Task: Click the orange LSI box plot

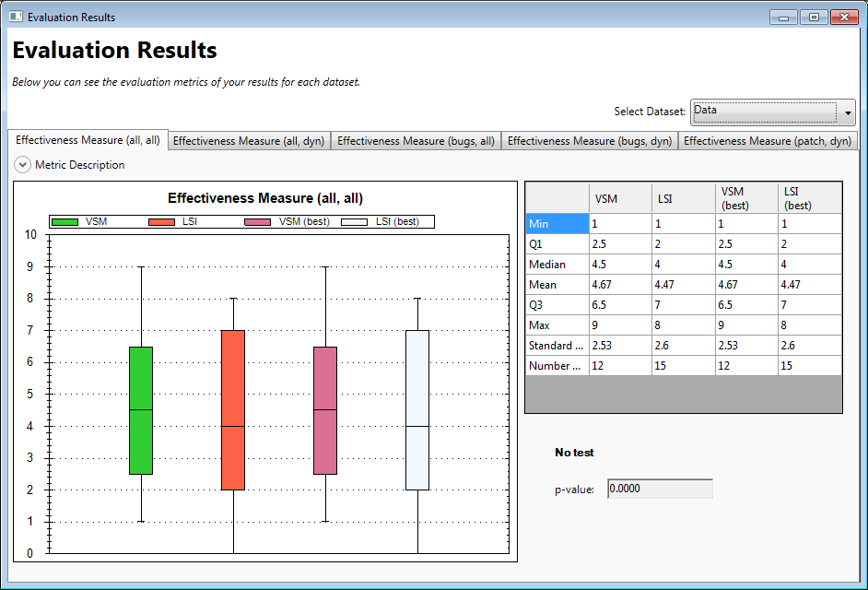Action: point(232,410)
